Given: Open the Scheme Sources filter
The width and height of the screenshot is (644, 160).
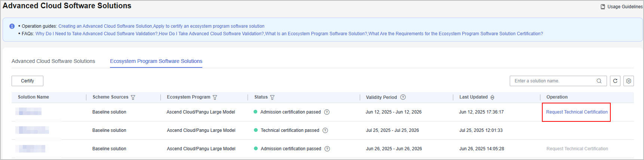Looking at the screenshot, I should coord(133,97).
